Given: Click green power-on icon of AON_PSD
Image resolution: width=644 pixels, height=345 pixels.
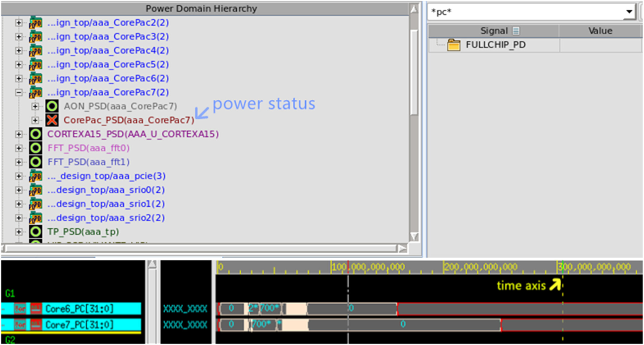Looking at the screenshot, I should [52, 106].
